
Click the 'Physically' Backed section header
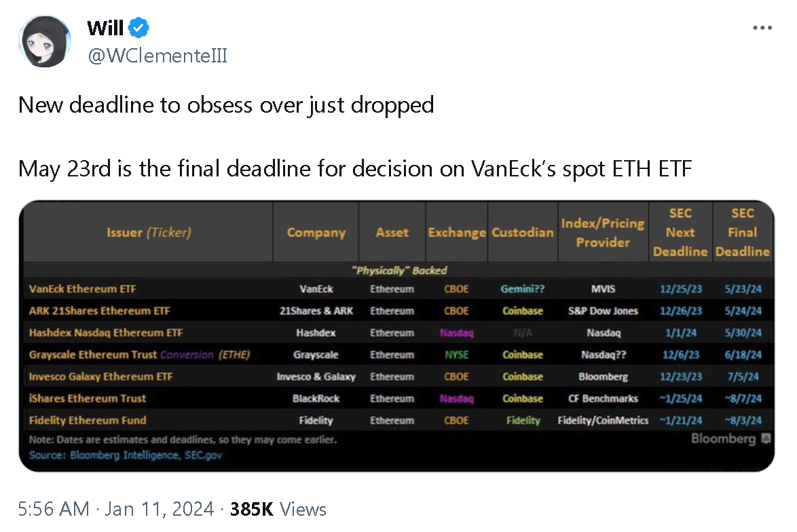point(398,270)
